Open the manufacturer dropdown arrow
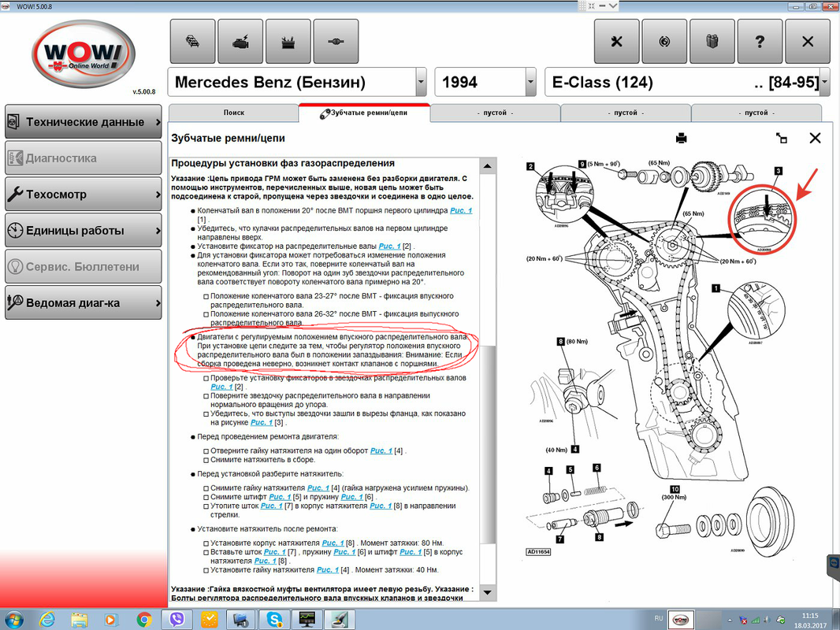This screenshot has height=630, width=840. [x=421, y=82]
